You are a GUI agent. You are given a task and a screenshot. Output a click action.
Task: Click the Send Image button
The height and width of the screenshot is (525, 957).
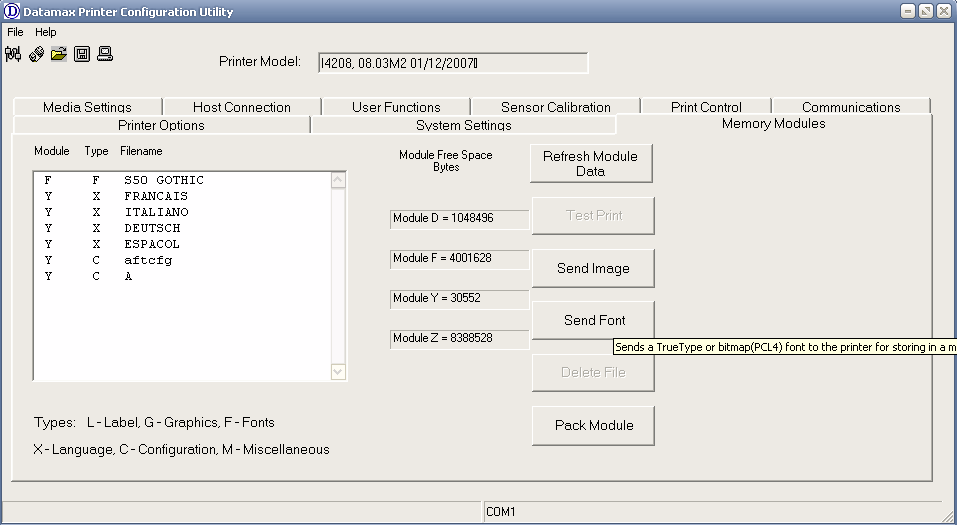coord(593,268)
